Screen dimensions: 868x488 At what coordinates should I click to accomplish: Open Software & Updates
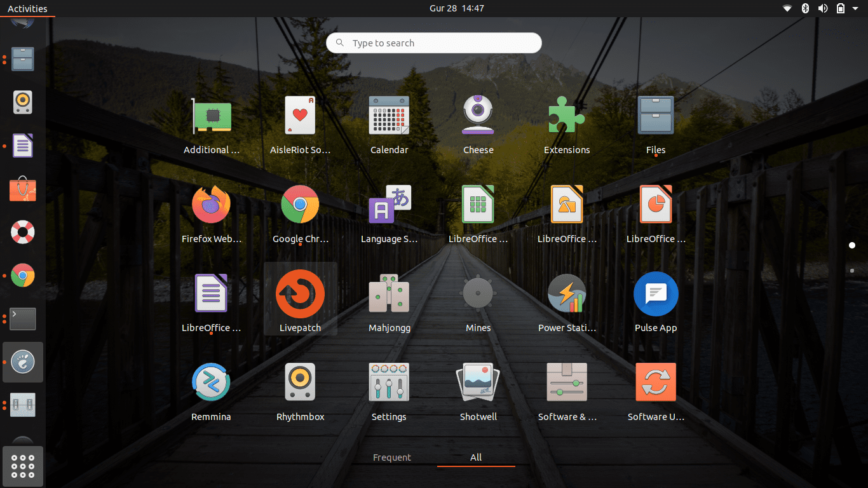click(567, 392)
